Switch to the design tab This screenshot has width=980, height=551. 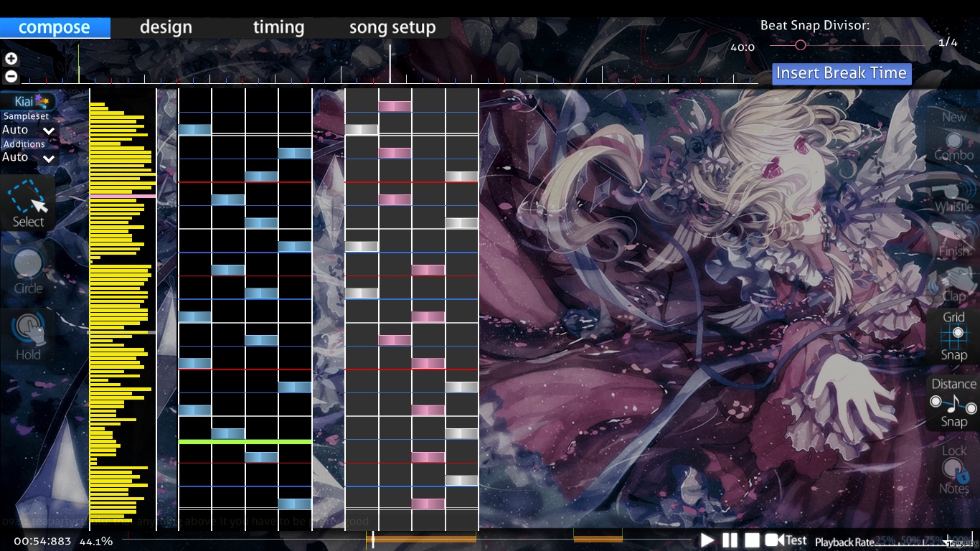tap(166, 27)
